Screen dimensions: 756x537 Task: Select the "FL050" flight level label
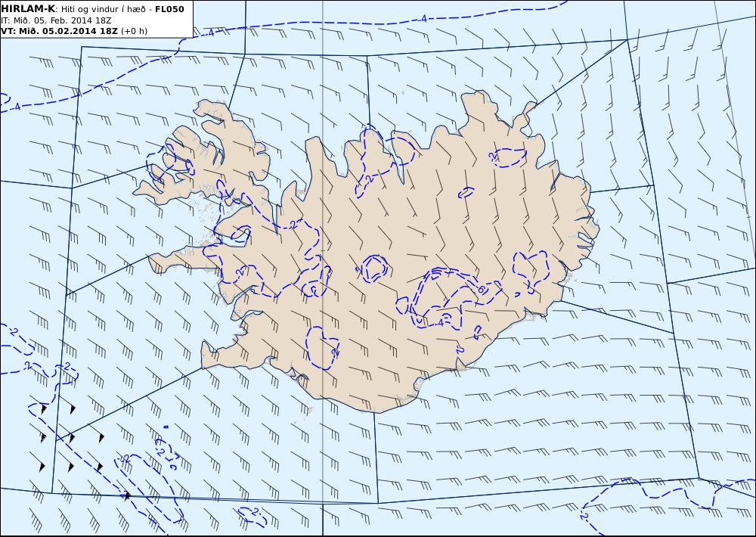point(169,9)
